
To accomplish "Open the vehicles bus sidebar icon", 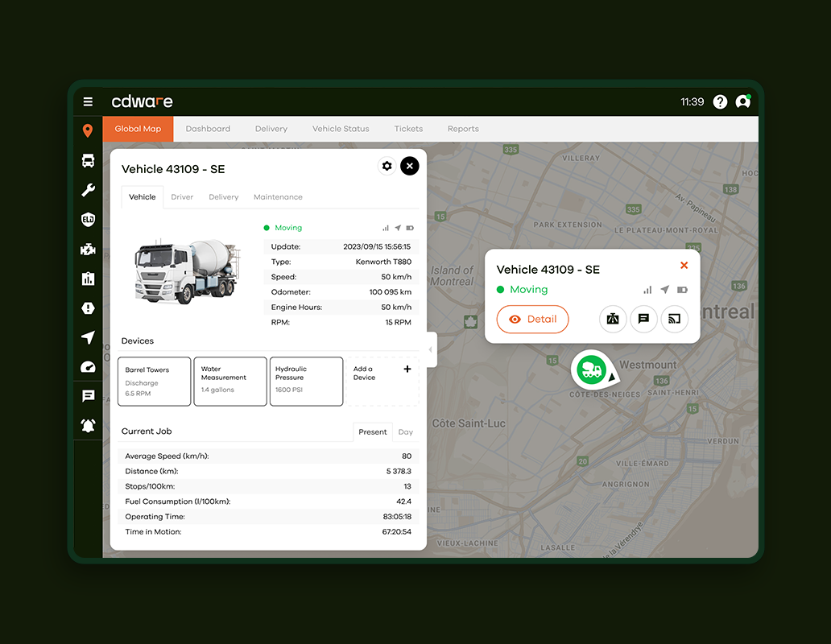I will (88, 160).
